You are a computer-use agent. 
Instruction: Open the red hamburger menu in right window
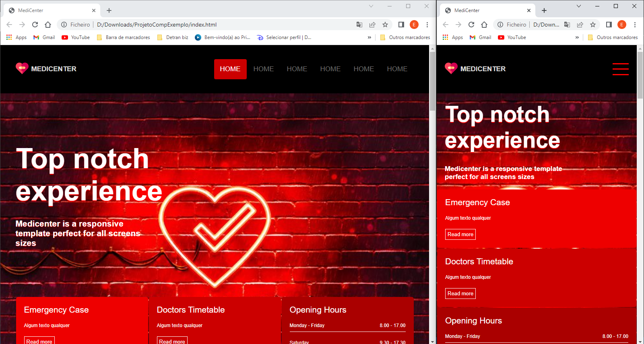coord(621,69)
